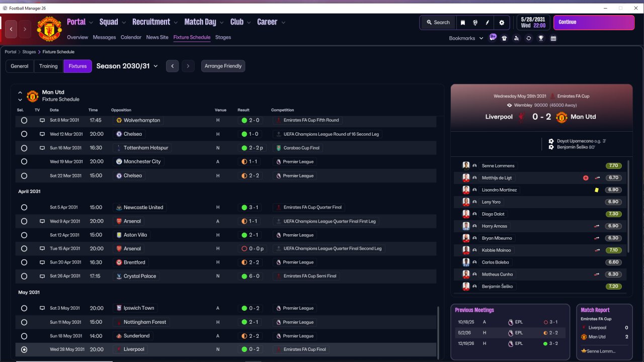Switch to the Calendar sub-tab

(x=131, y=37)
